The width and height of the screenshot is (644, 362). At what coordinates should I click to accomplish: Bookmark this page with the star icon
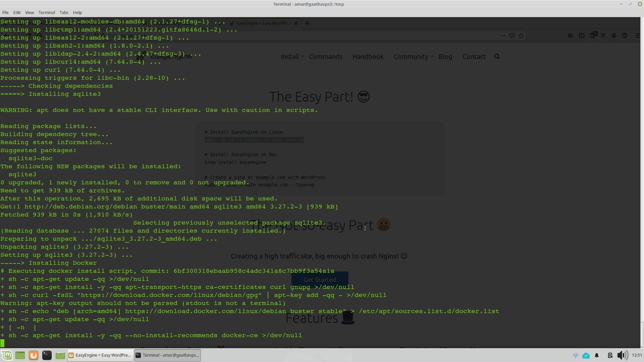point(521,36)
